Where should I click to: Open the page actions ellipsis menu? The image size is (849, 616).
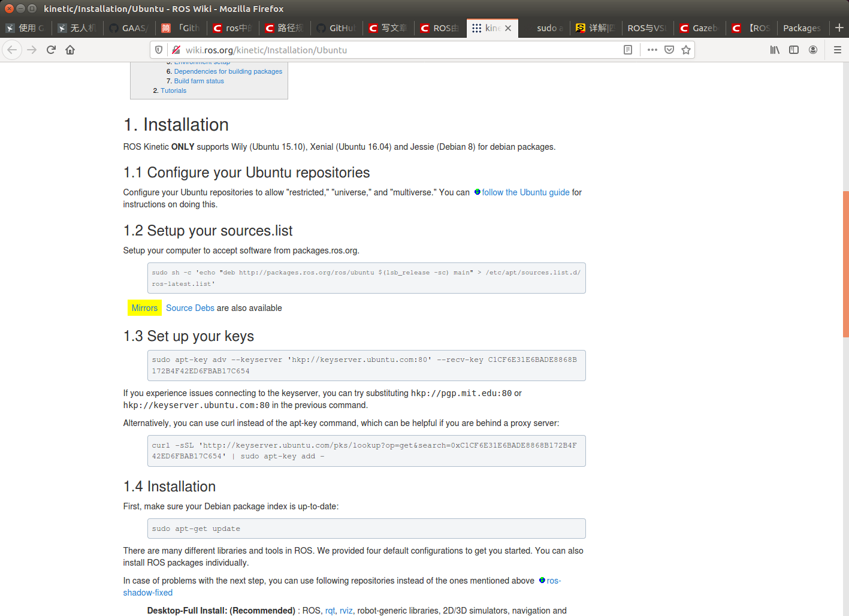coord(652,50)
